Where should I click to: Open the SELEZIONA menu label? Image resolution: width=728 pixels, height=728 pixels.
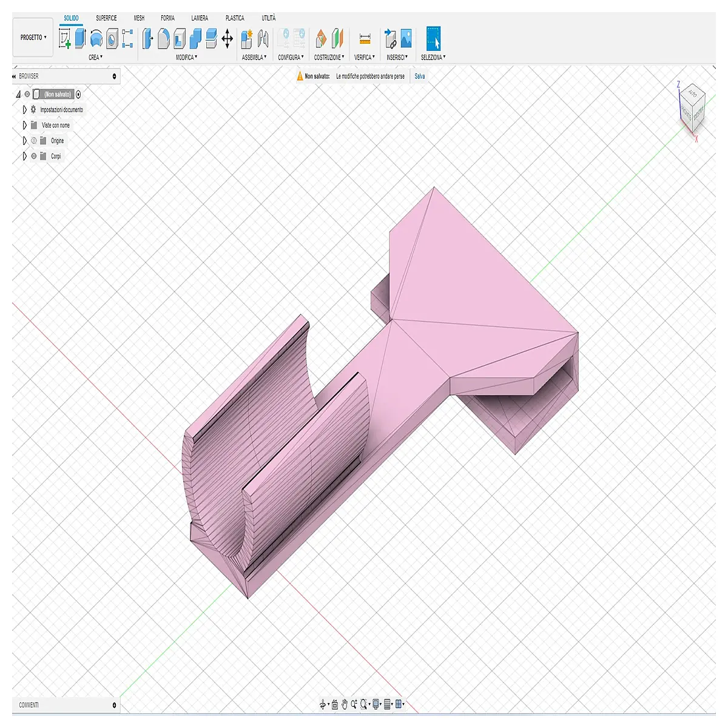coord(433,57)
